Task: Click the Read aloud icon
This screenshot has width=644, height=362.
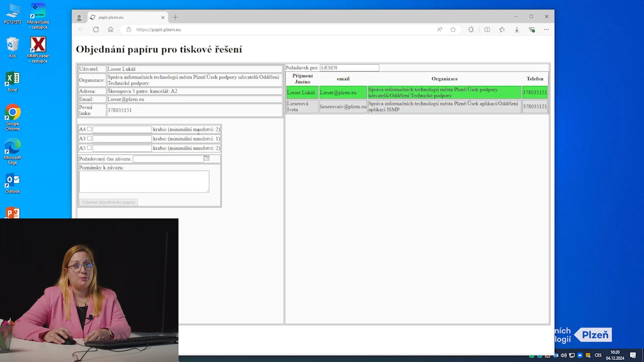Action: pyautogui.click(x=439, y=29)
